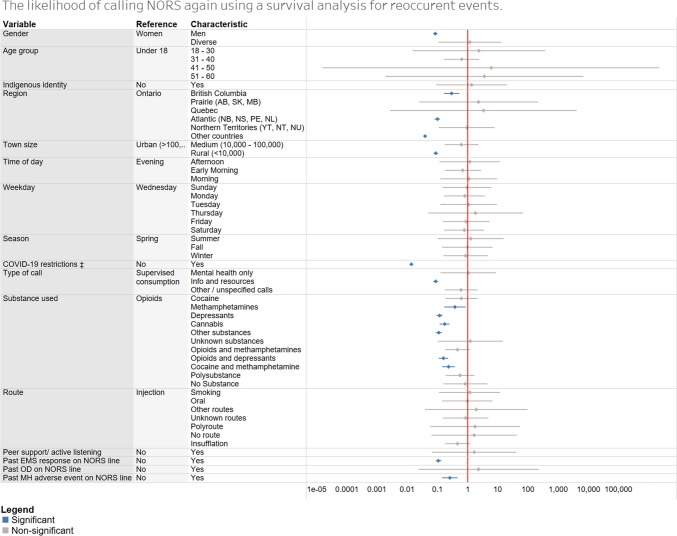Select the Substance used variable label

(x=32, y=298)
